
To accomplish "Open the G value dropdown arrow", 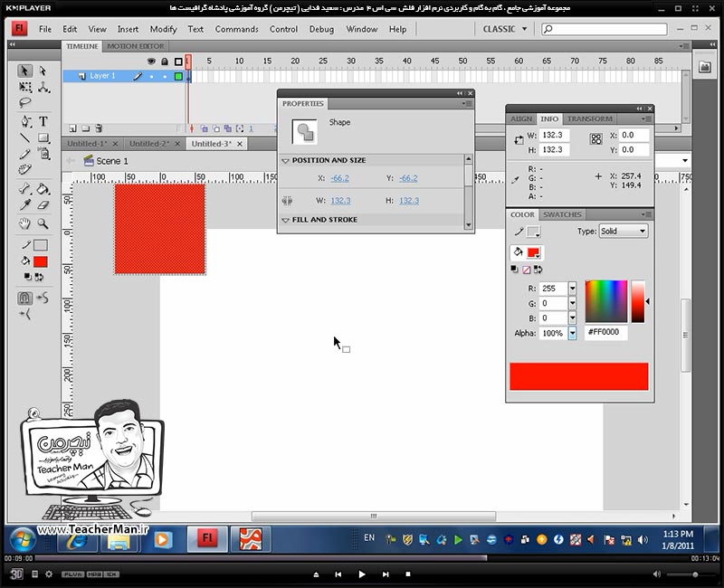I will point(572,303).
